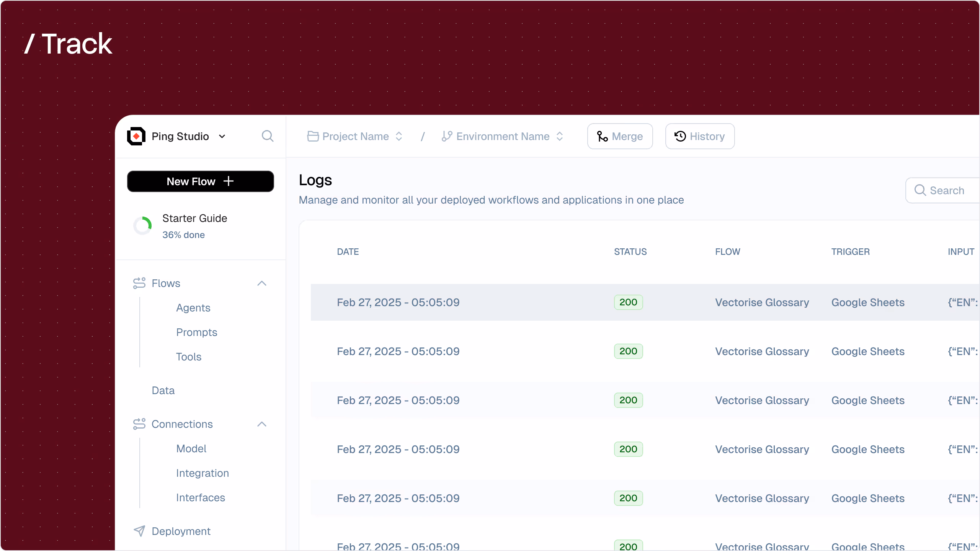Click the Ping Studio logo icon
Screen dimensions: 980x551
click(136, 136)
